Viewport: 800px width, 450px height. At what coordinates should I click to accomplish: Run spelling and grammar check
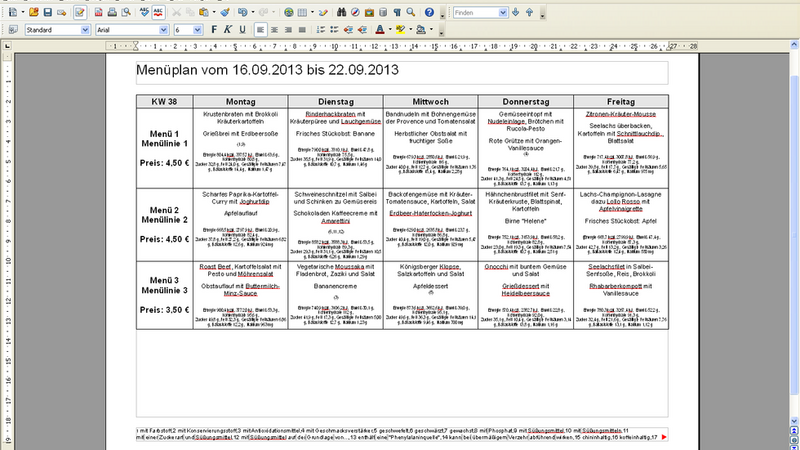click(144, 12)
